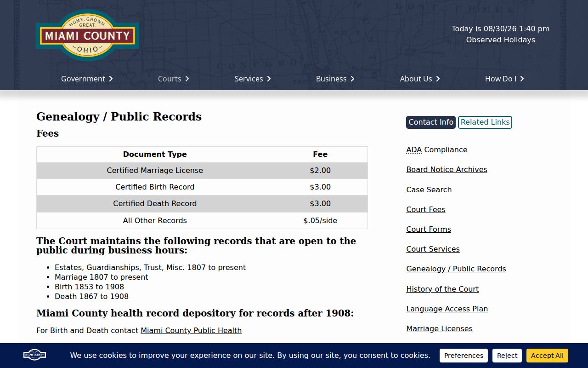588x368 pixels.
Task: Open the Genealogy / Public Records sidebar link
Action: coord(456,269)
